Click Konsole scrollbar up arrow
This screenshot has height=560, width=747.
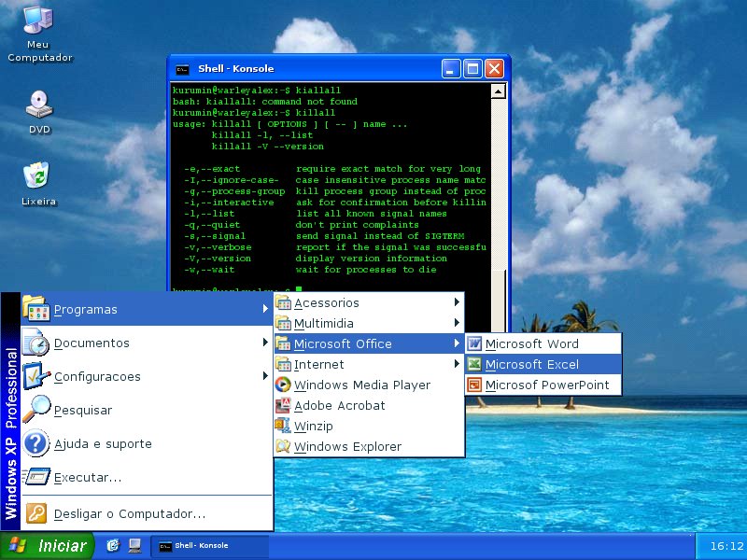click(x=498, y=91)
